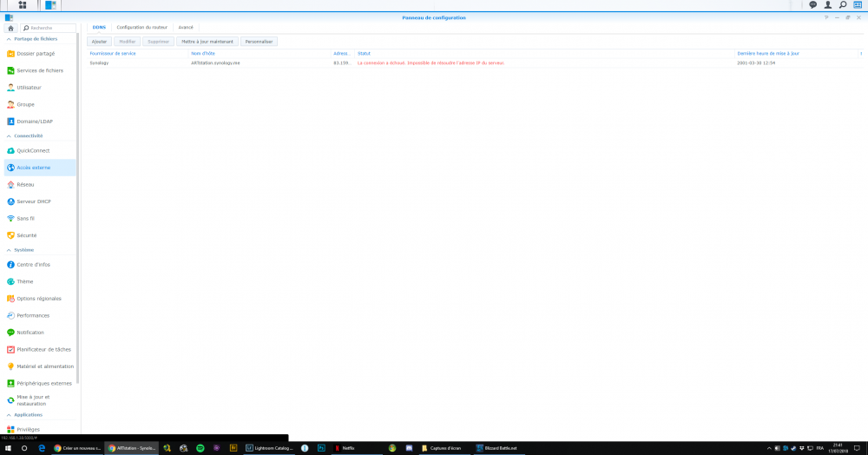This screenshot has width=868, height=455.
Task: Click the Ajouter button
Action: [x=99, y=42]
